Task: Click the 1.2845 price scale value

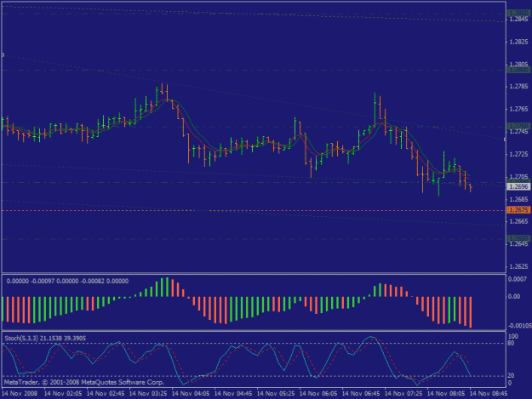Action: point(518,20)
